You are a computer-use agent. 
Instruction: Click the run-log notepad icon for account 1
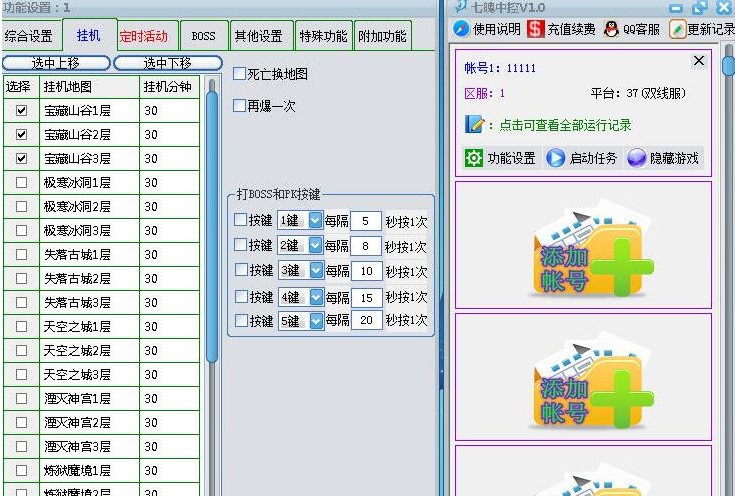474,124
